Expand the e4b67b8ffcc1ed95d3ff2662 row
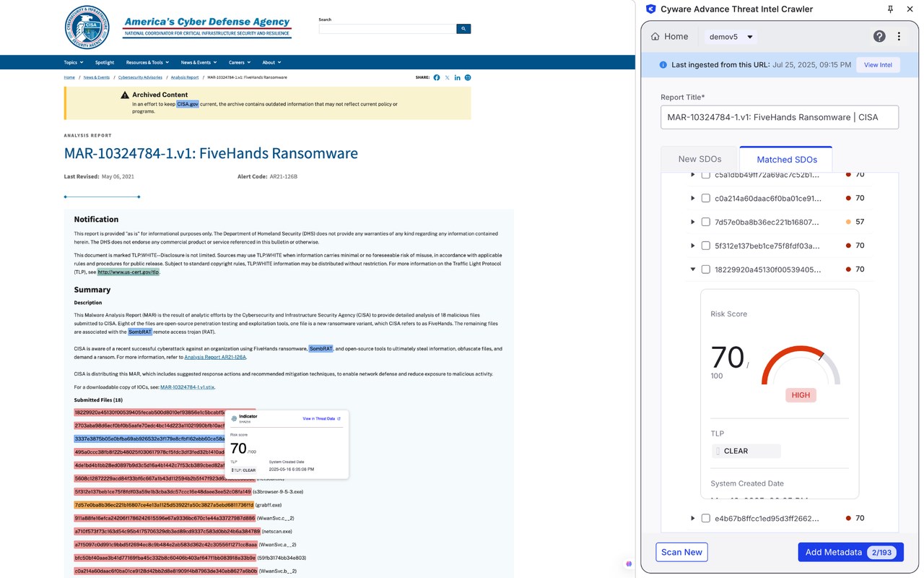The height and width of the screenshot is (578, 924). pyautogui.click(x=692, y=518)
